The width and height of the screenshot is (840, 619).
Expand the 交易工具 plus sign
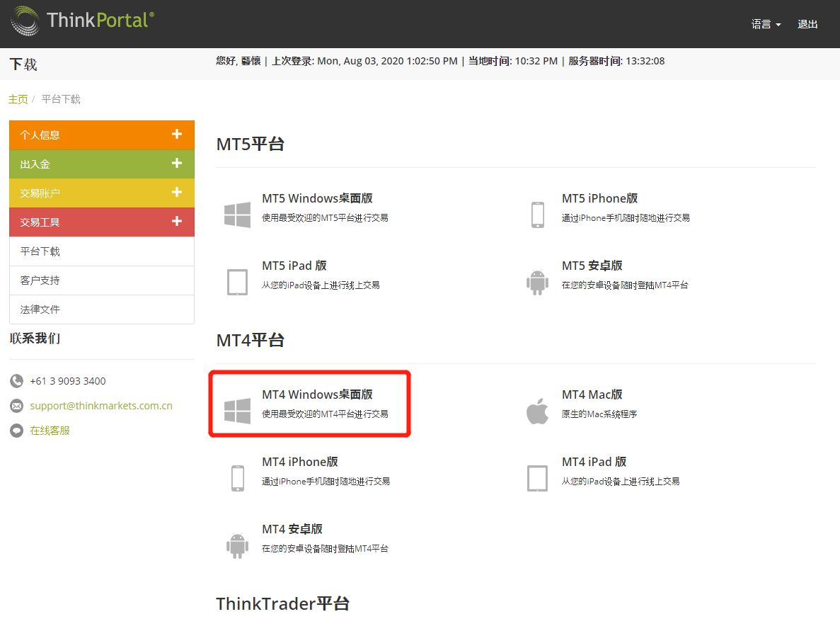coord(177,221)
